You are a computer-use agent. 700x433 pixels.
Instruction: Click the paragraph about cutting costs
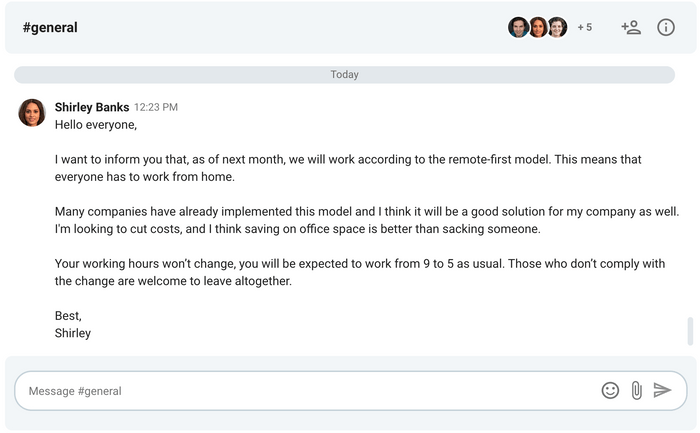point(350,220)
